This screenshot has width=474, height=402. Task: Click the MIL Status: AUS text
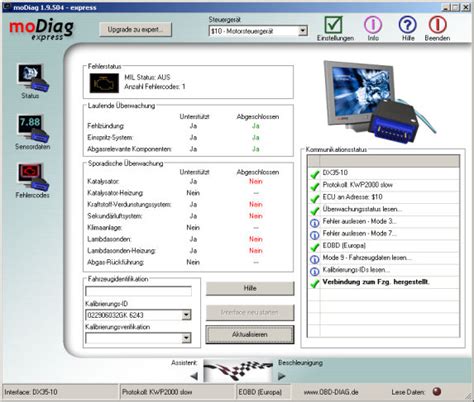point(147,77)
